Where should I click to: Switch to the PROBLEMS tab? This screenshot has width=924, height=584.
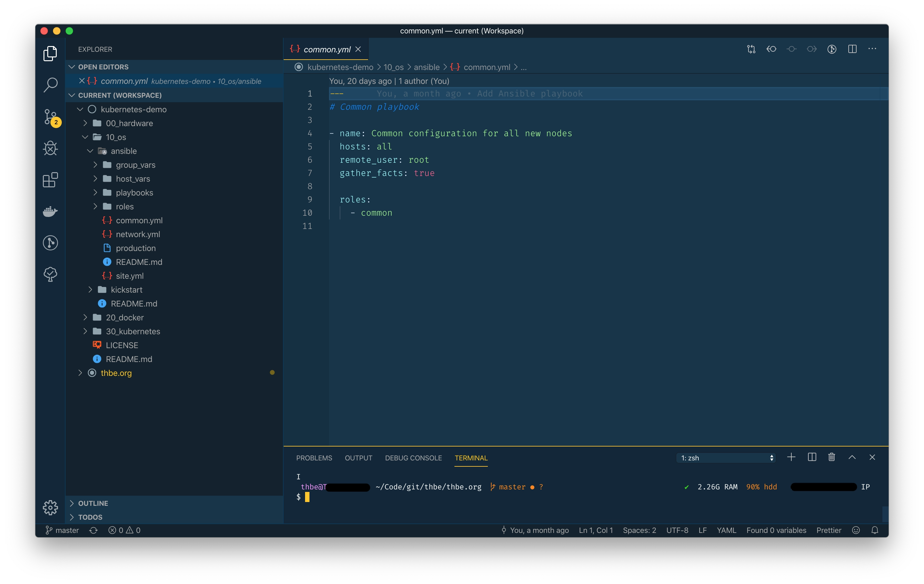(x=314, y=458)
